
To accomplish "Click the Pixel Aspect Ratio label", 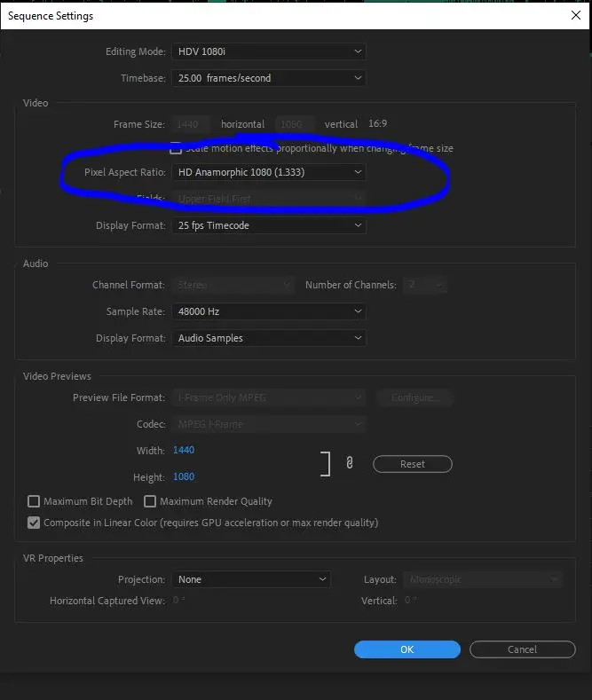I will pos(125,172).
